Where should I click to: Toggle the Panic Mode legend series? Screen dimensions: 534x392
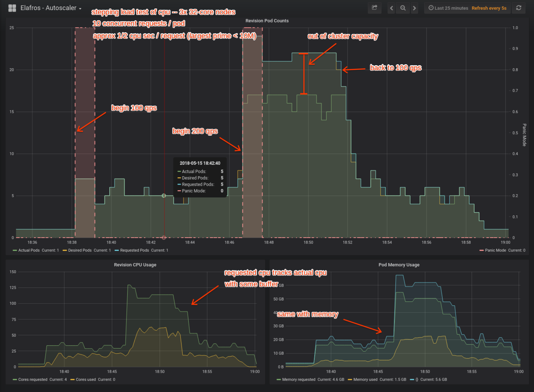tap(495, 250)
